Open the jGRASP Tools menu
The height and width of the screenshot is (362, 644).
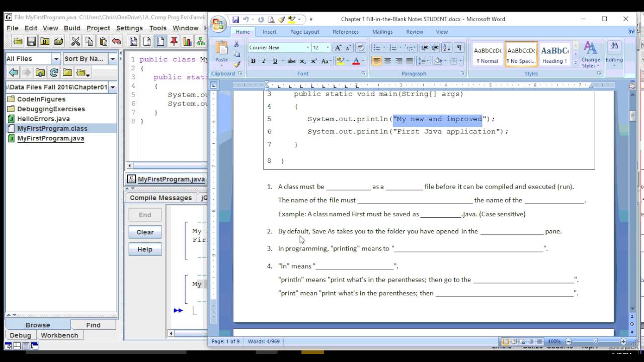point(157,28)
